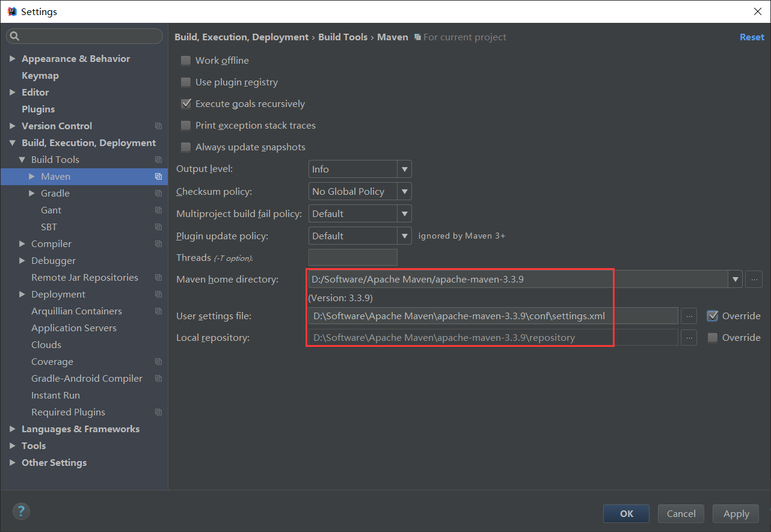771x532 pixels.
Task: Browse for Maven home directory with ellipsis button
Action: (x=754, y=279)
